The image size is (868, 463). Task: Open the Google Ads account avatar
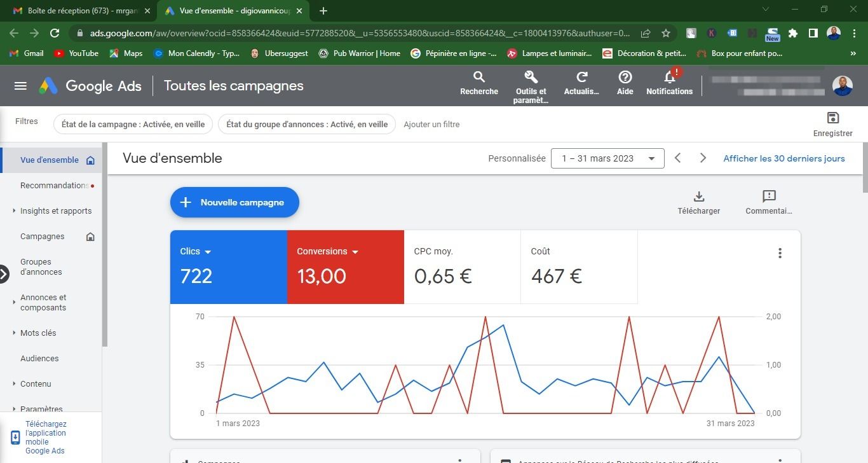coord(843,86)
